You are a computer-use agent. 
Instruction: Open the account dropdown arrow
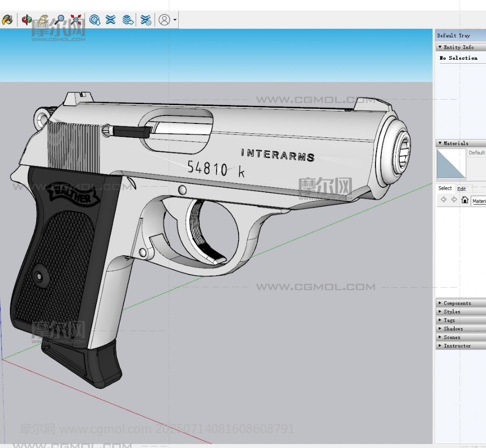pyautogui.click(x=175, y=20)
